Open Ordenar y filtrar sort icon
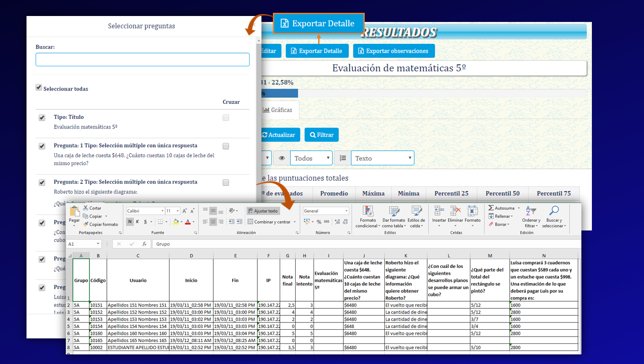This screenshot has width=644, height=364. pos(531,211)
